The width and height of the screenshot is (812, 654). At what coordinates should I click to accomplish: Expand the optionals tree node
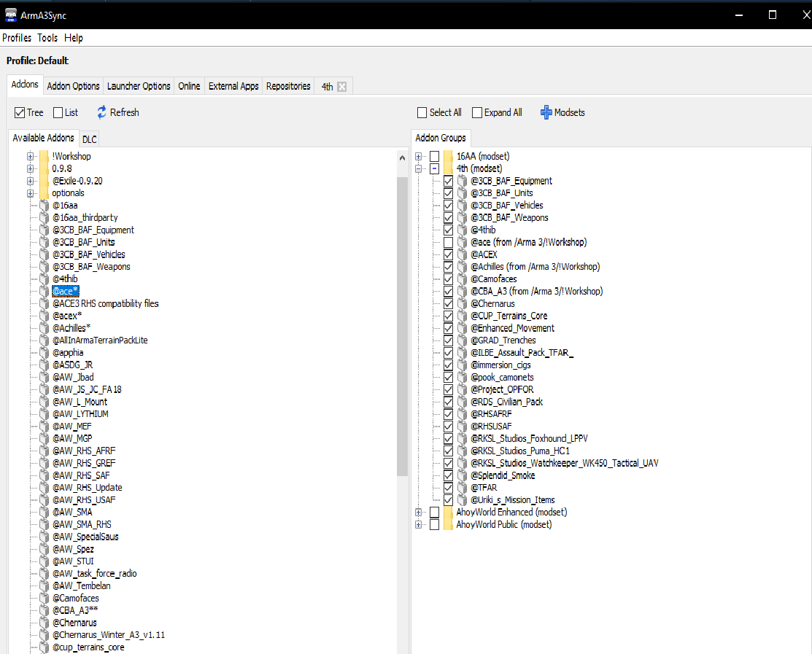30,193
